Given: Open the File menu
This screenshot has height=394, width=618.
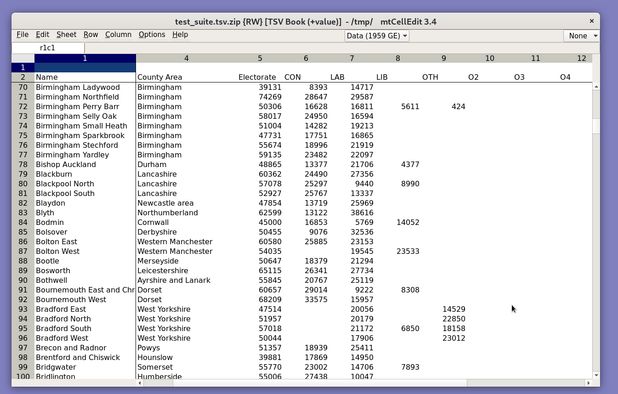Looking at the screenshot, I should coord(22,35).
